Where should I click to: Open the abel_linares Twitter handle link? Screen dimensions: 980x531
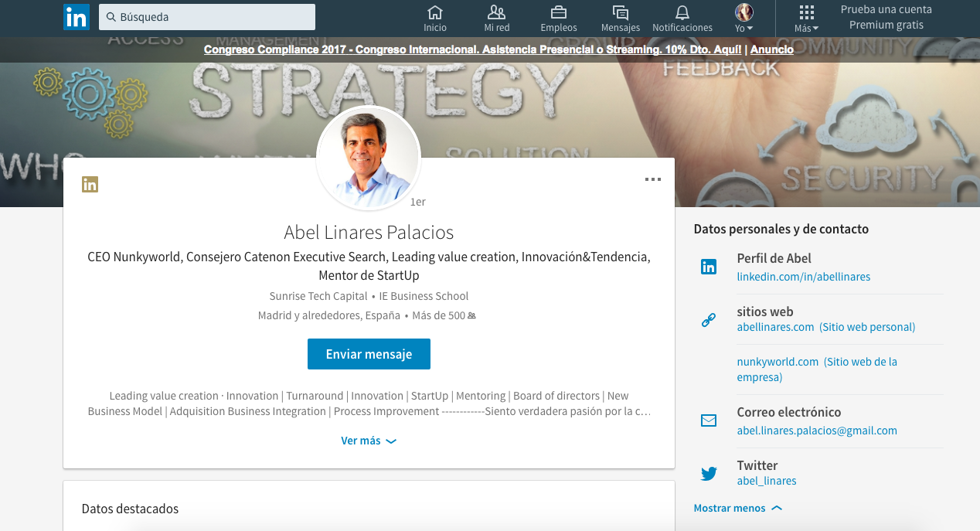coord(767,481)
